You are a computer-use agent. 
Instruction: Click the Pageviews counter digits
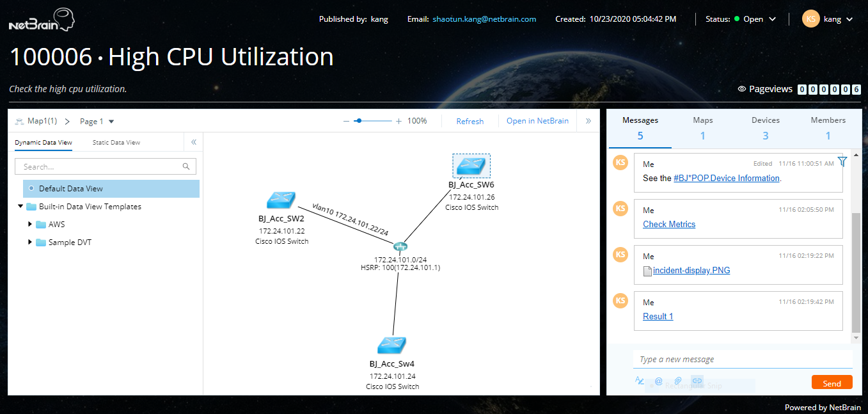(x=829, y=90)
